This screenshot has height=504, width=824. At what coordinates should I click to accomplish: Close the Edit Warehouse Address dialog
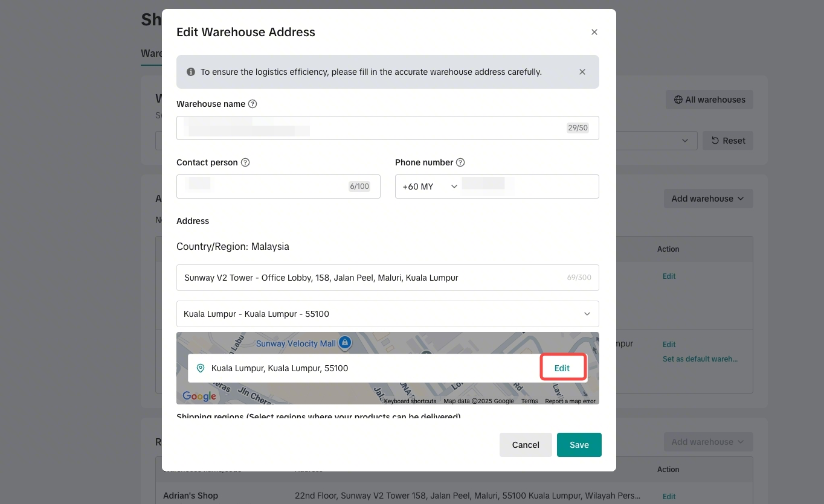pyautogui.click(x=594, y=32)
